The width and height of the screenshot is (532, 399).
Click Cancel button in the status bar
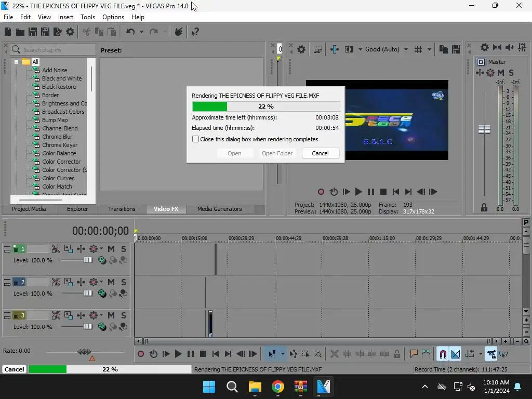[14, 369]
